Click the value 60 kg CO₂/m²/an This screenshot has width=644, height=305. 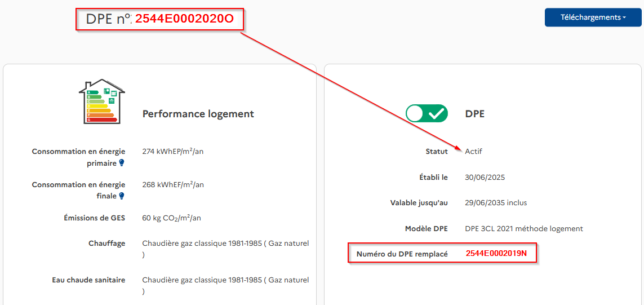click(x=172, y=218)
